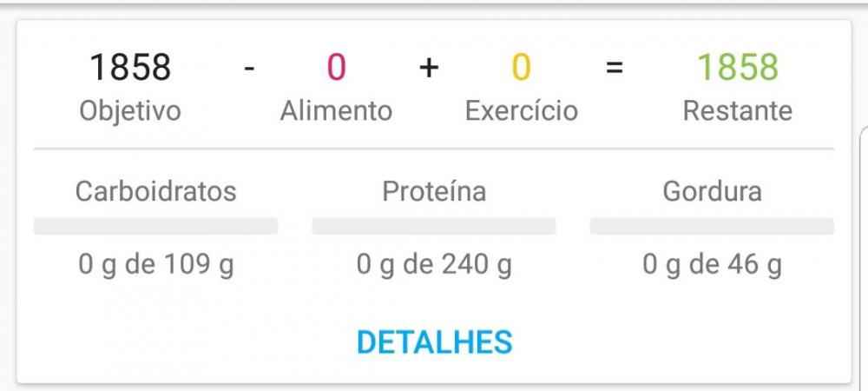
Task: Tap the yellow Exercício zero value
Action: [x=521, y=68]
